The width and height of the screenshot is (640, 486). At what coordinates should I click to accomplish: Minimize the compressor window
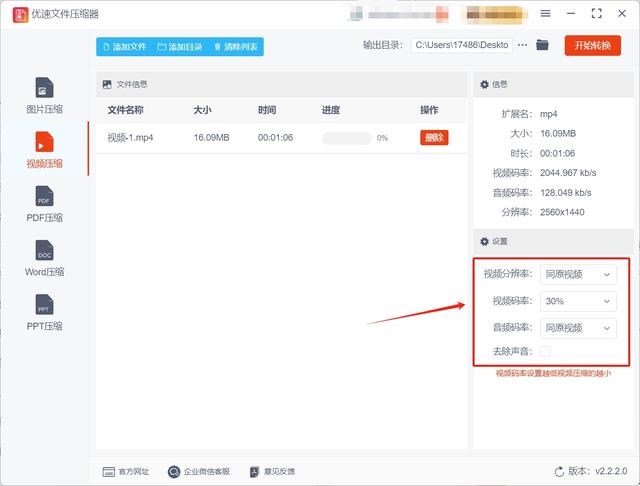point(571,13)
